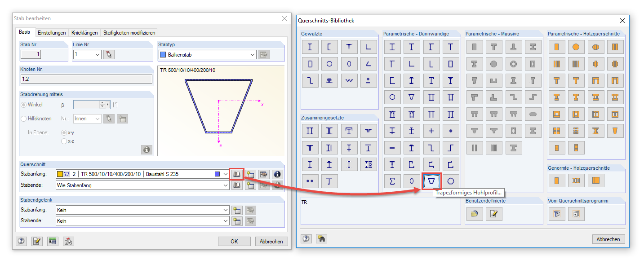644x260 pixels.
Task: Select the Winkel radio button
Action: tap(23, 105)
